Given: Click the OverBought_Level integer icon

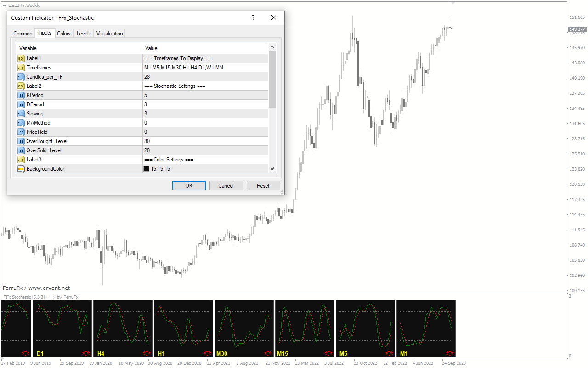Looking at the screenshot, I should click(21, 141).
